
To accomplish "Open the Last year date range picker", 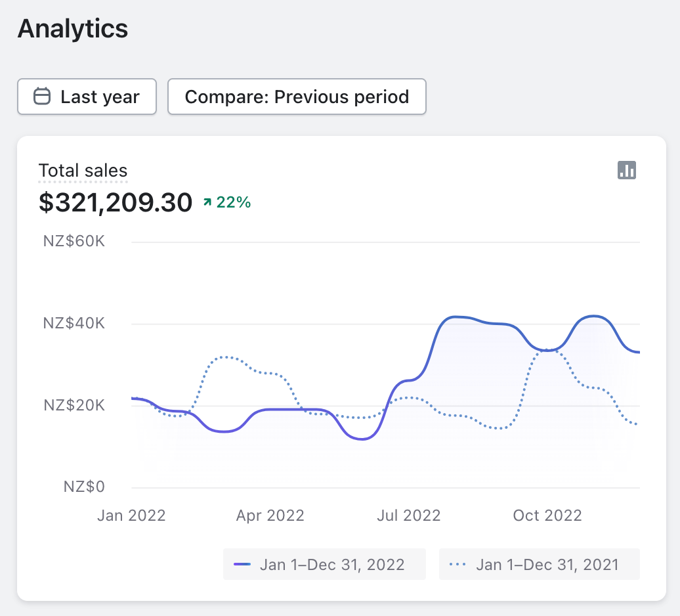I will point(87,97).
